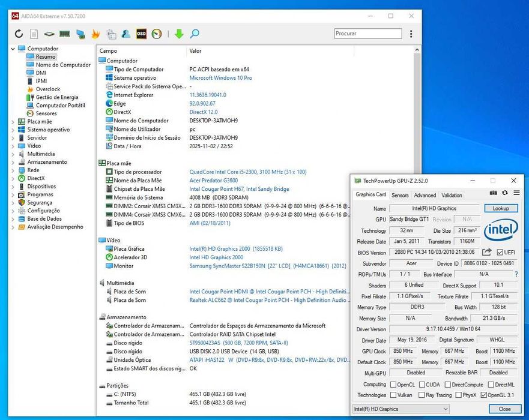
Task: Click the GPU-Z refresh icon
Action: point(505,193)
